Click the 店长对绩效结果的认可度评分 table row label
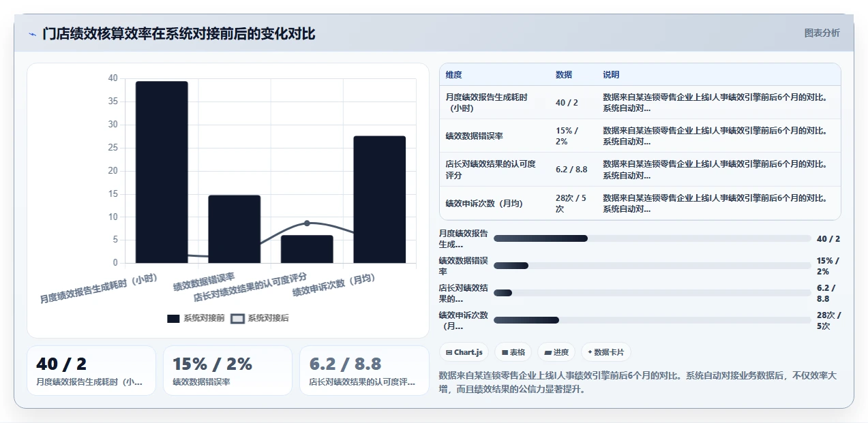 coord(490,169)
